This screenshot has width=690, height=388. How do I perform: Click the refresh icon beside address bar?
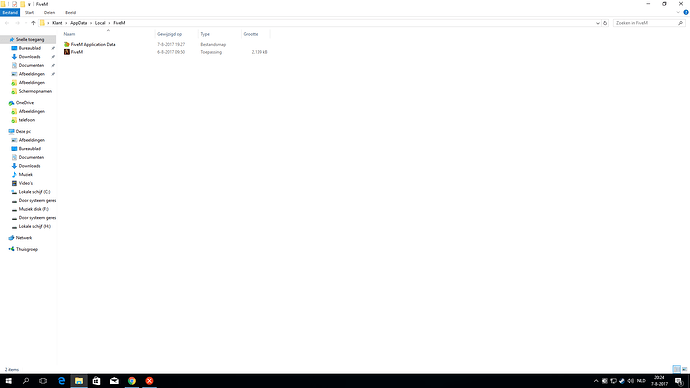click(x=605, y=23)
